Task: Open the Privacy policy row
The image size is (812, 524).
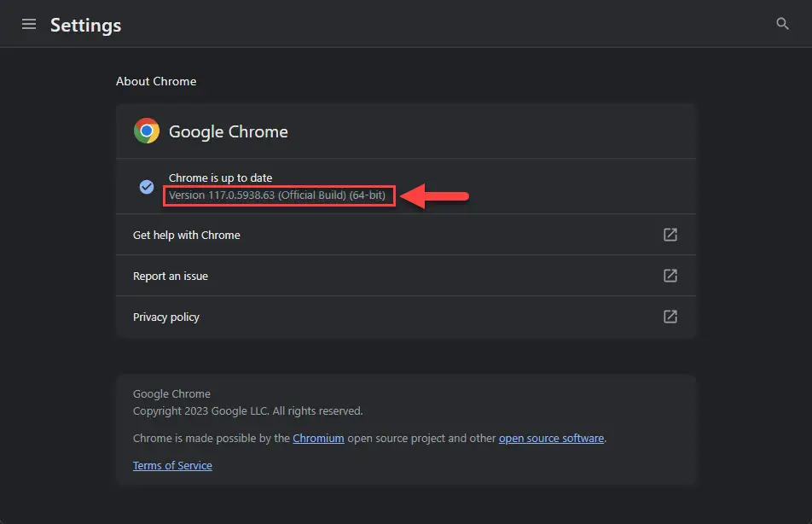Action: tap(406, 317)
